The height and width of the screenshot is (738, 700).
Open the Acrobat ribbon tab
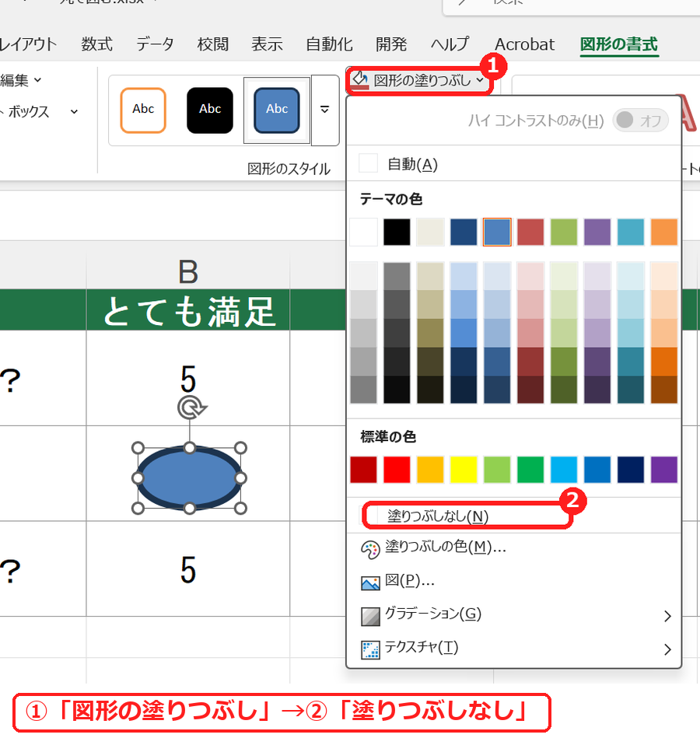point(524,44)
